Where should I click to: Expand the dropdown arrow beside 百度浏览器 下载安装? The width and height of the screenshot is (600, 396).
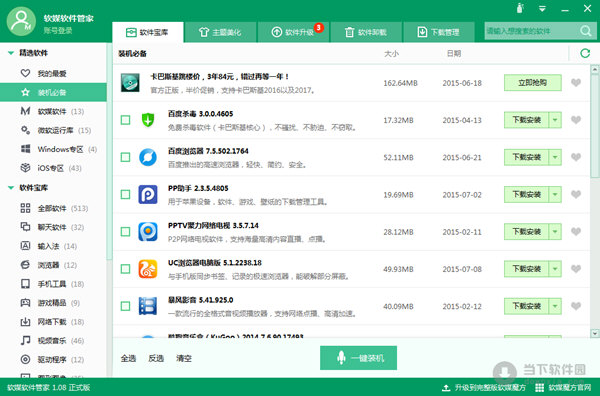coord(555,157)
